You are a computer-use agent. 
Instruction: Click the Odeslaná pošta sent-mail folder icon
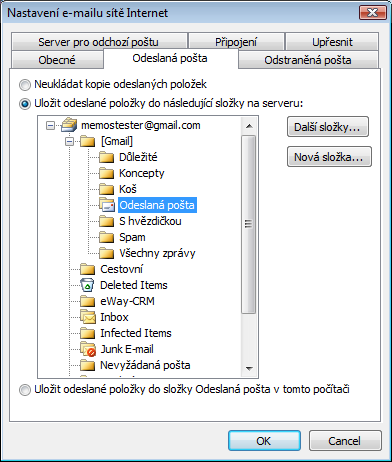click(x=107, y=205)
